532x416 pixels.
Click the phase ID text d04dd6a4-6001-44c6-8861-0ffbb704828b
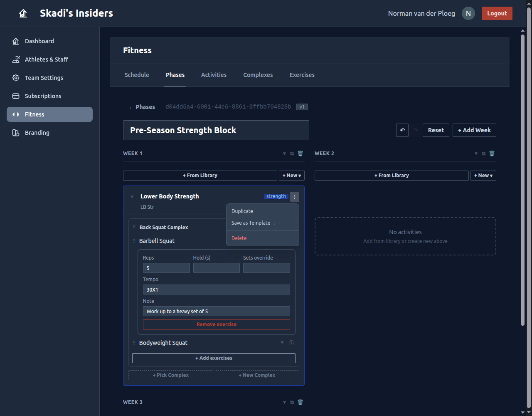228,107
